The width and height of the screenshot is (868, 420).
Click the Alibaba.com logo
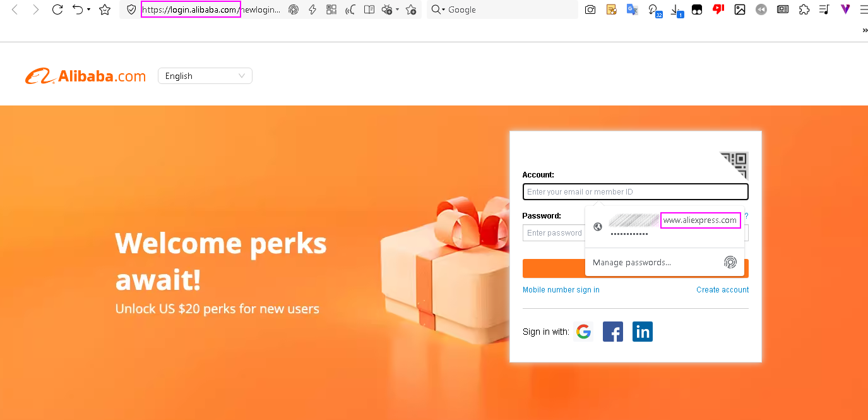85,76
